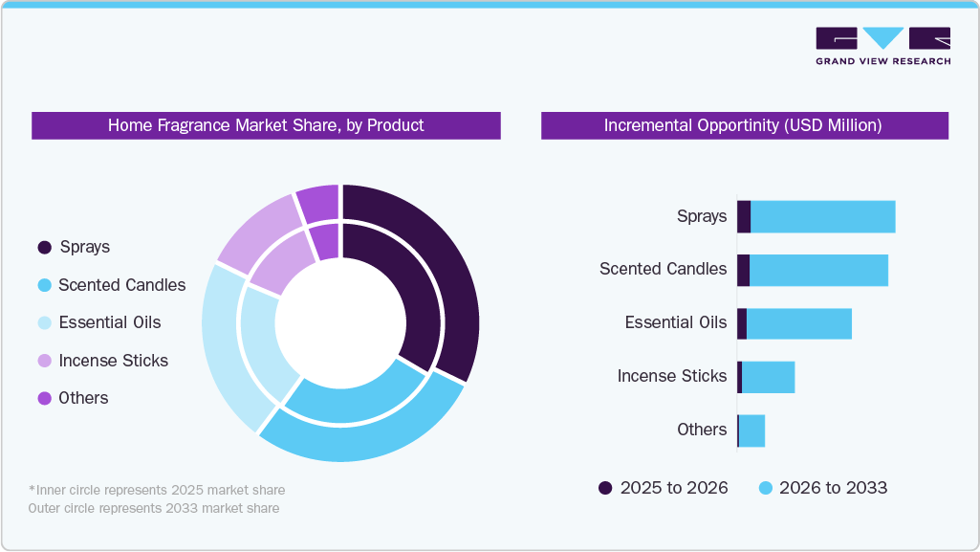Select the lavender Incense Sticks legend dot
The height and width of the screenshot is (552, 980).
[42, 361]
